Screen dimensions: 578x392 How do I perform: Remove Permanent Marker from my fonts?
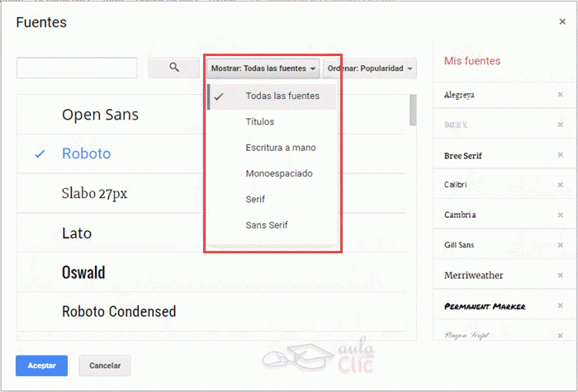[x=560, y=305]
